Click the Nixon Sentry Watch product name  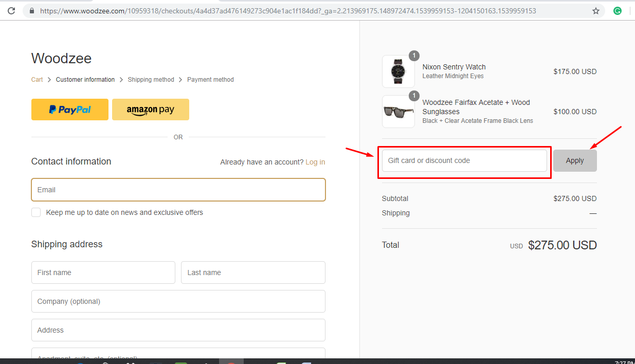click(454, 67)
